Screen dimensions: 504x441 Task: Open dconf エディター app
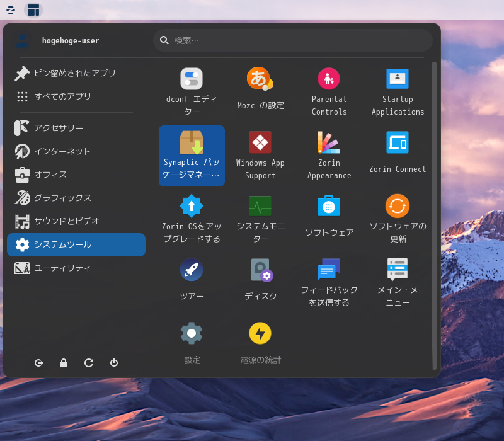pos(192,91)
